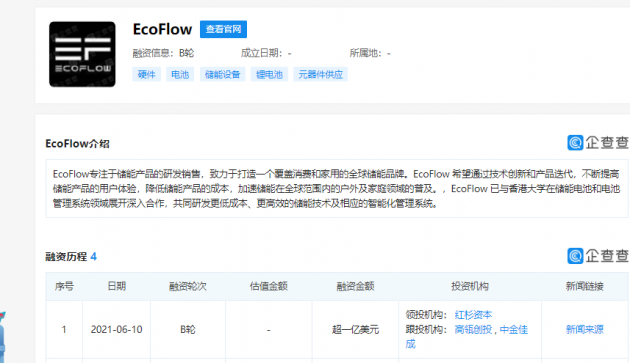Click the EcoFlow介绍 section heading
Screen dimensions: 630x363
tap(77, 144)
